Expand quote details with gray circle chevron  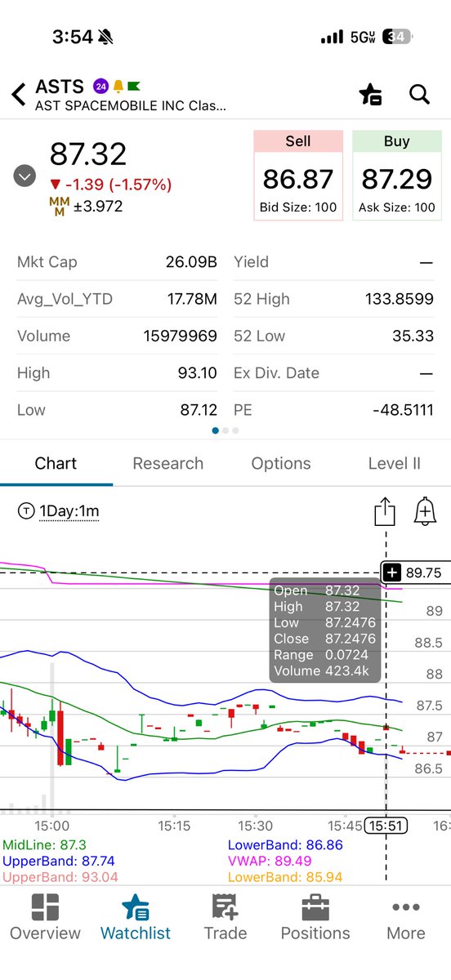[25, 176]
